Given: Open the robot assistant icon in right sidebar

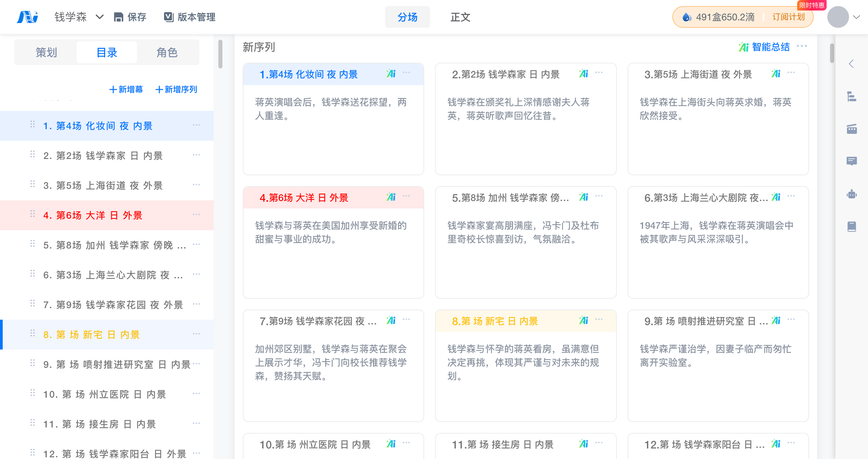Looking at the screenshot, I should (852, 194).
